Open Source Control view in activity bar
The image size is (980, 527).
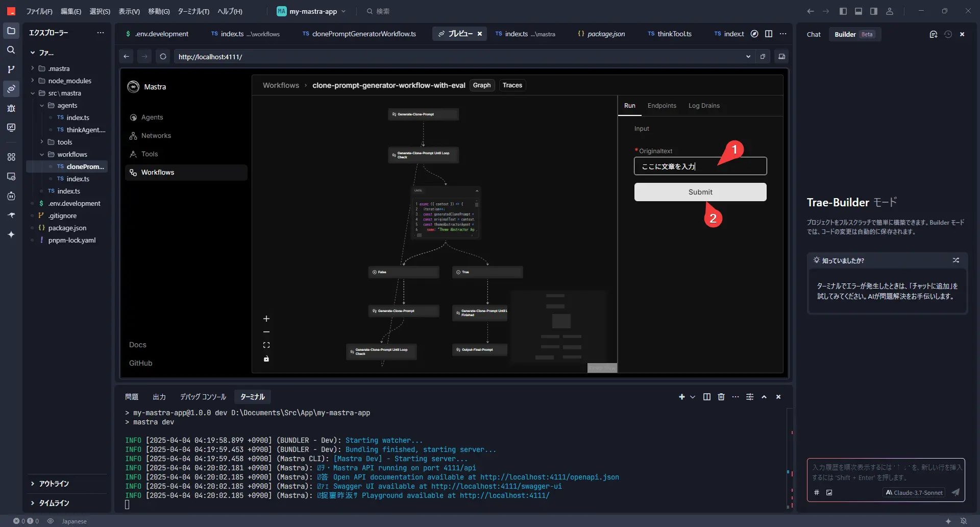pos(11,69)
